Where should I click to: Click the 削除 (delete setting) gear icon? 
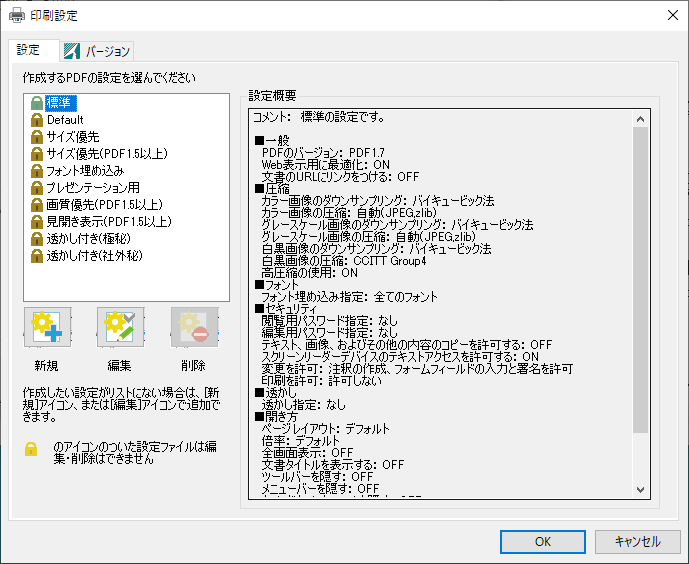[x=194, y=327]
